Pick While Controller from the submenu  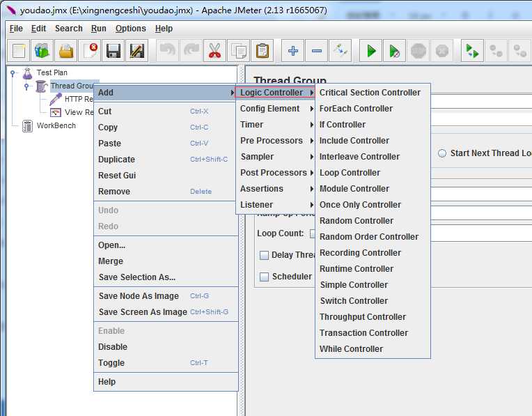373,349
